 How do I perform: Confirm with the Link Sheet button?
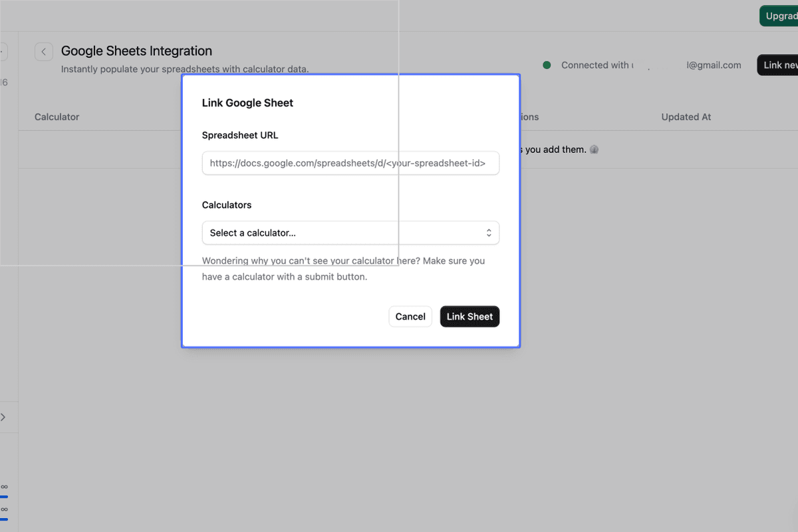coord(469,317)
